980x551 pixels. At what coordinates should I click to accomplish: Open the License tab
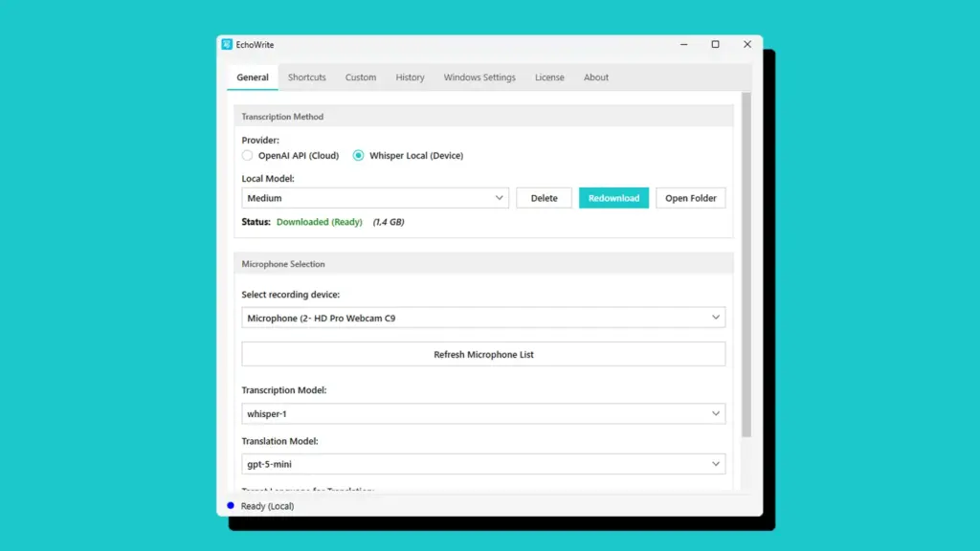[549, 77]
